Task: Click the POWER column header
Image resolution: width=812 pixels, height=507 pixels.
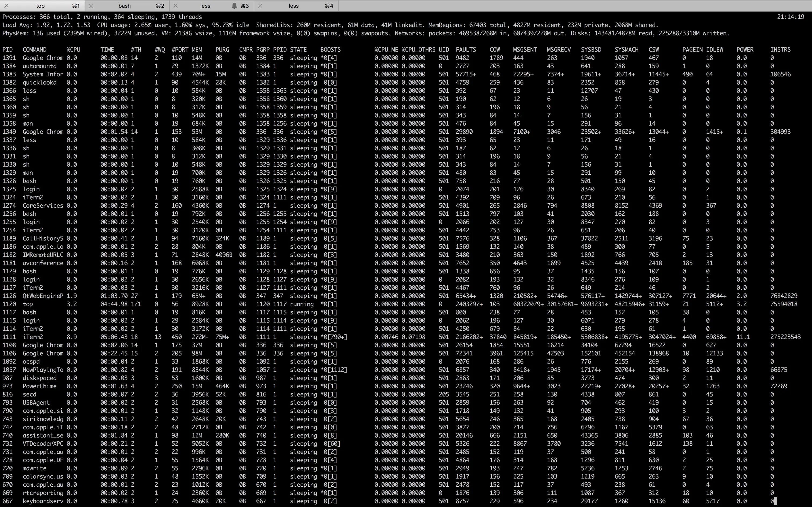Action: click(745, 50)
